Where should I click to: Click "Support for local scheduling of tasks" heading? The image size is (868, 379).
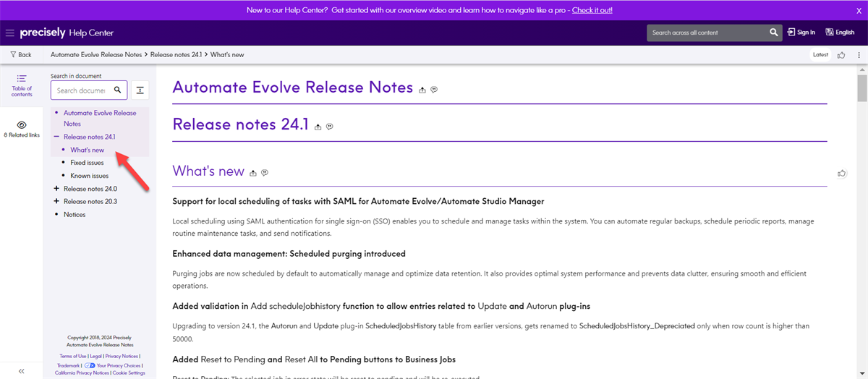tap(358, 201)
